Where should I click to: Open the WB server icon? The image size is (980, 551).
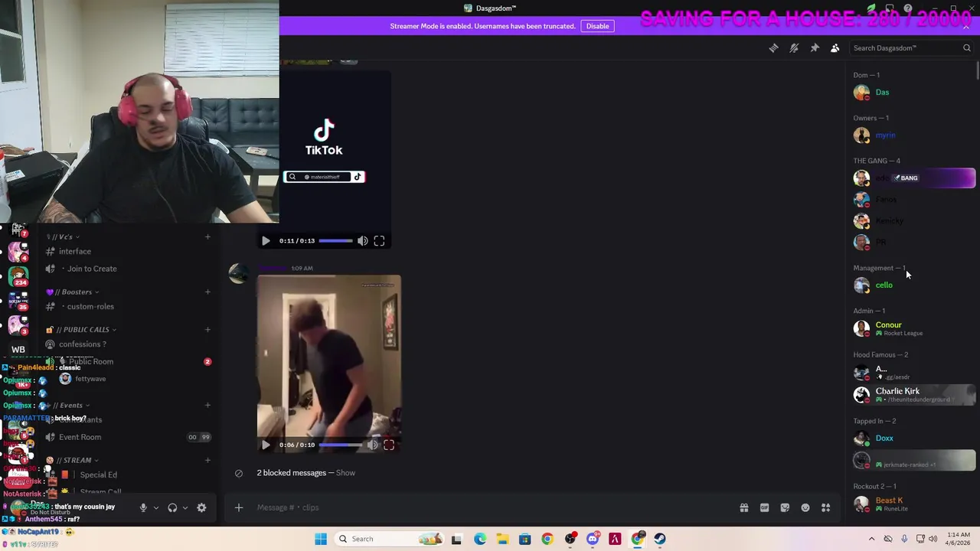coord(18,350)
